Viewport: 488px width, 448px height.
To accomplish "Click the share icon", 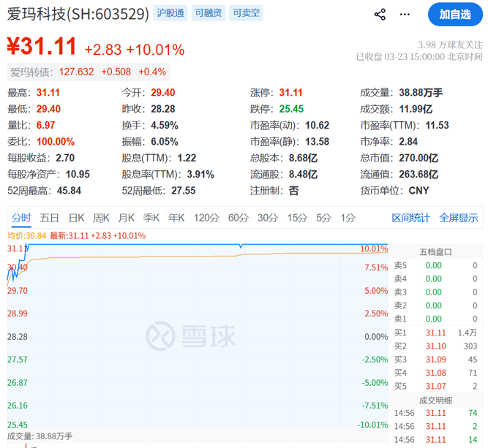I will click(380, 15).
